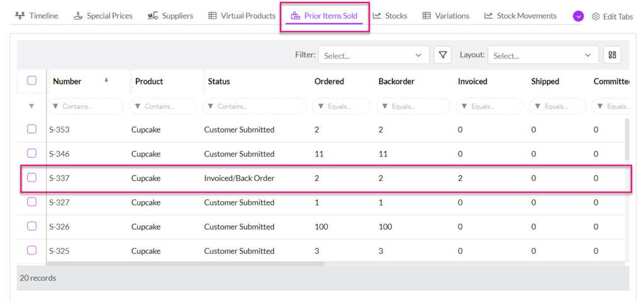The height and width of the screenshot is (301, 644).
Task: Sort by the Number column header
Action: (67, 81)
